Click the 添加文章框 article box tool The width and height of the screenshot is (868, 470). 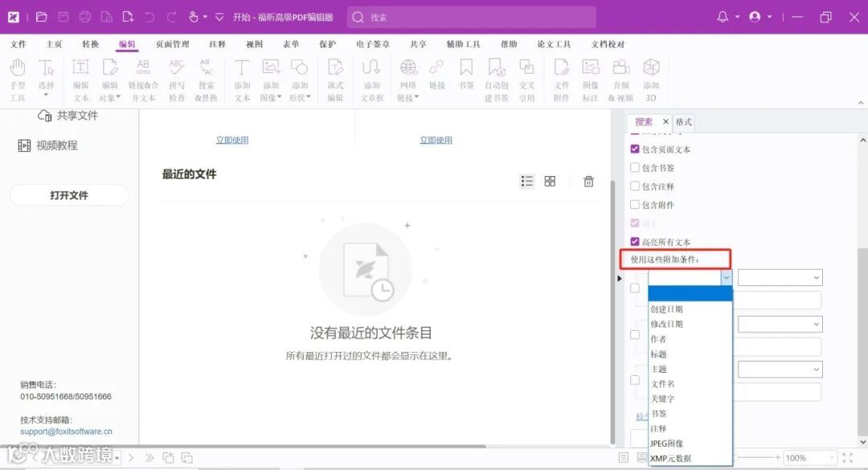pos(372,80)
